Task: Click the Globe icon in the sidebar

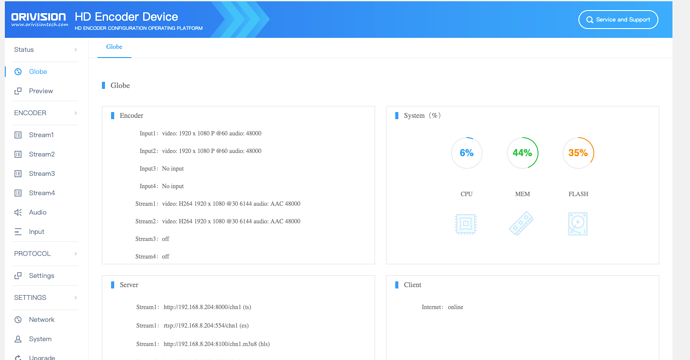Action: tap(18, 72)
